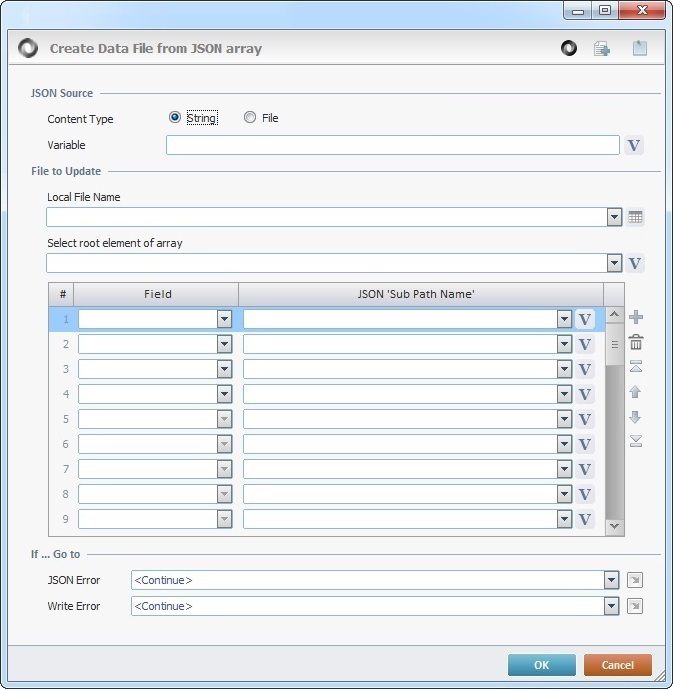Click the move row to bottom icon
673x689 pixels.
pyautogui.click(x=635, y=441)
